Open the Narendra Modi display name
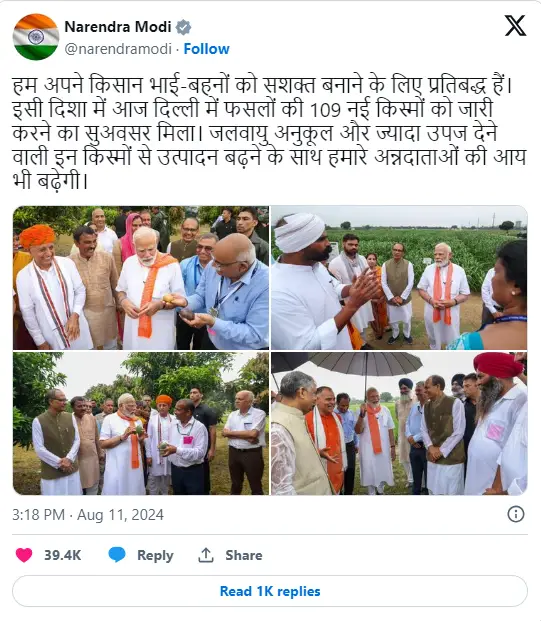This screenshot has width=541, height=621. coord(118,27)
